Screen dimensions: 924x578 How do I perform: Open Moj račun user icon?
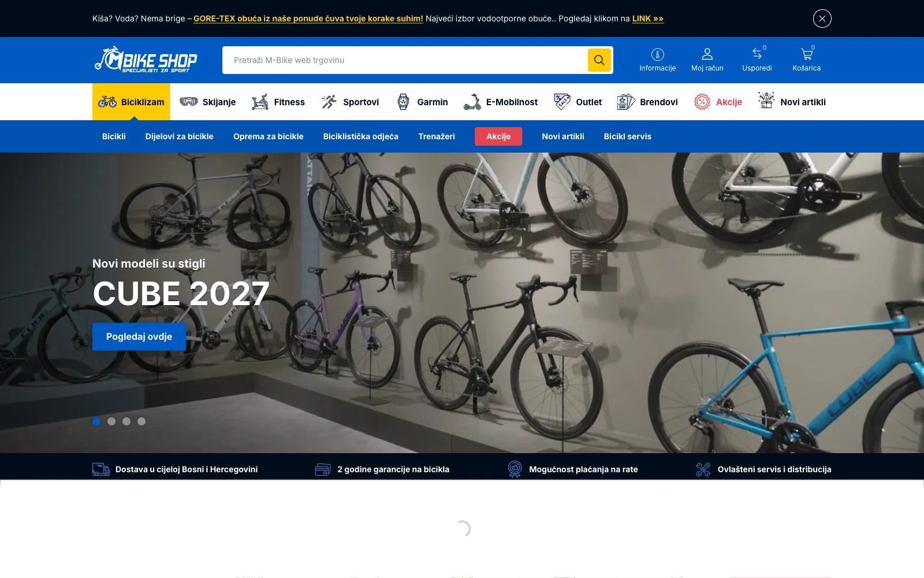click(x=707, y=60)
